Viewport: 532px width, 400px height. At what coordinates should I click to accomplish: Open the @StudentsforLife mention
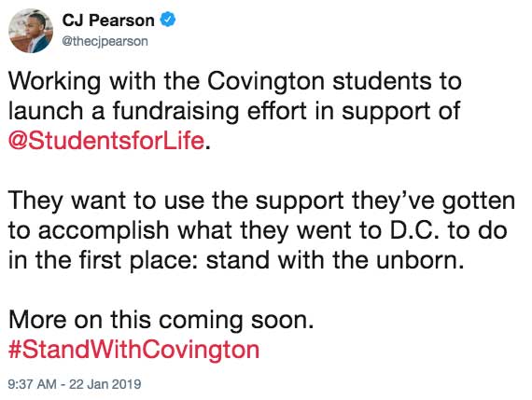106,141
